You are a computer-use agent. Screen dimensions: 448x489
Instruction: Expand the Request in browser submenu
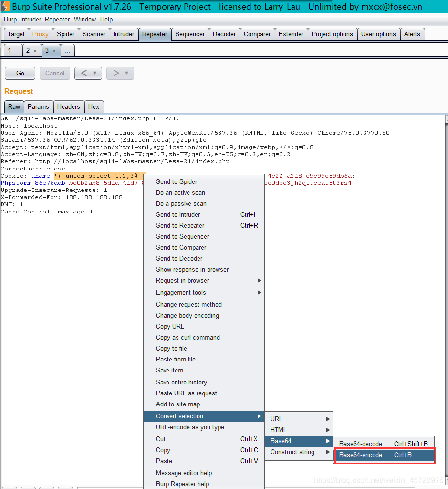coord(204,280)
